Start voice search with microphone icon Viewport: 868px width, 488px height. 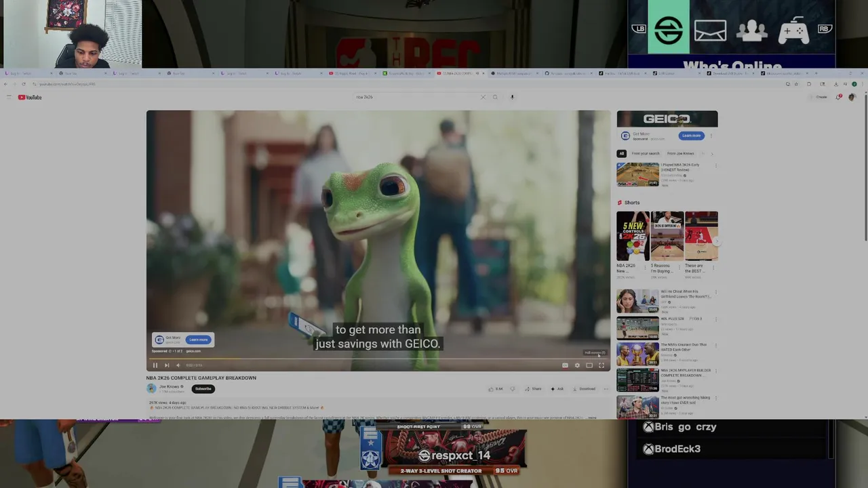[512, 97]
